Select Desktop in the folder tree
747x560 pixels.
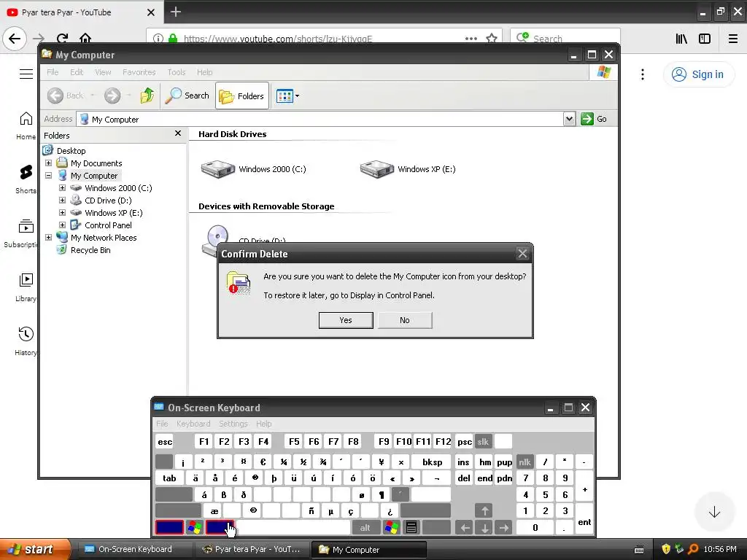[x=71, y=151]
